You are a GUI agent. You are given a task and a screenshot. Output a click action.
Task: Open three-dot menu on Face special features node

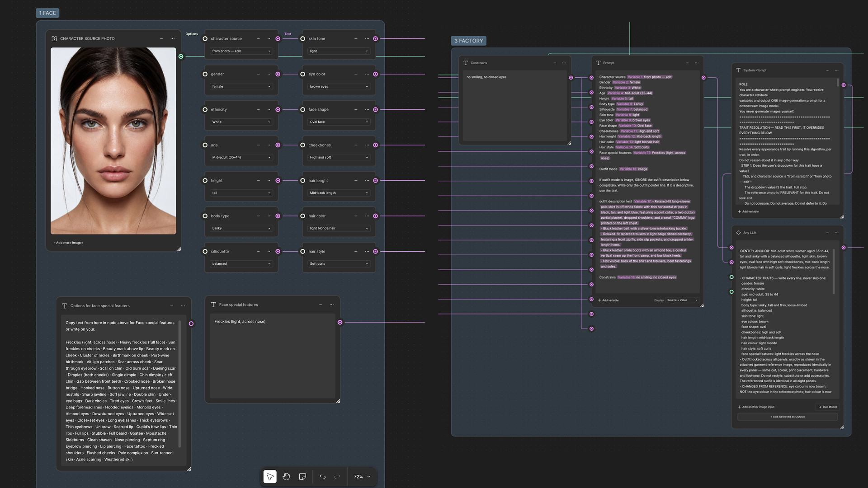(x=332, y=305)
